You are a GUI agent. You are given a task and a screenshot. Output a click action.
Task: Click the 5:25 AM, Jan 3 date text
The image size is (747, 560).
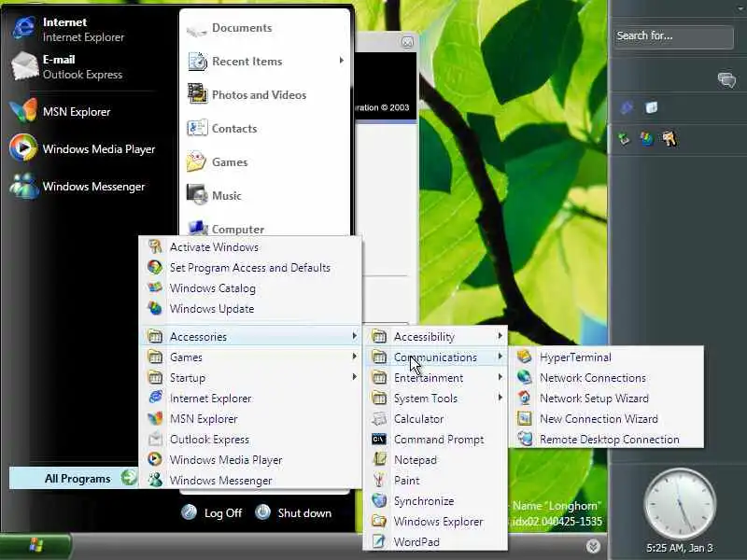click(x=680, y=548)
